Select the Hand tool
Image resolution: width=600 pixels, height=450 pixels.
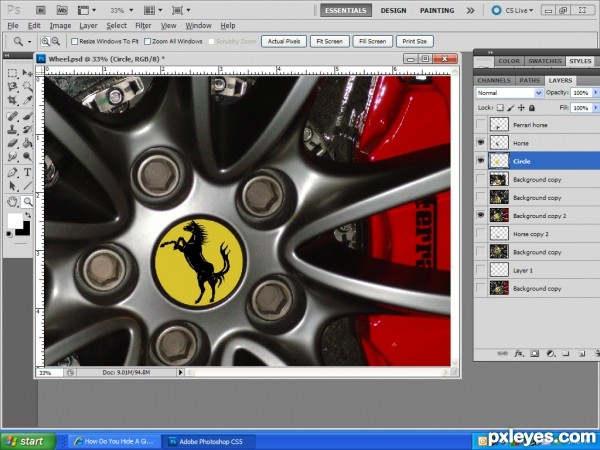tap(12, 201)
